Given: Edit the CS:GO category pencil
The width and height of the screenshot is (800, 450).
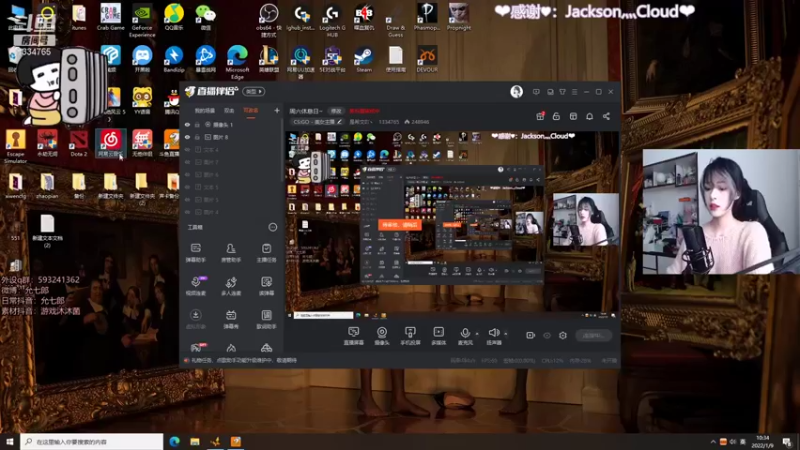Looking at the screenshot, I should click(x=339, y=122).
